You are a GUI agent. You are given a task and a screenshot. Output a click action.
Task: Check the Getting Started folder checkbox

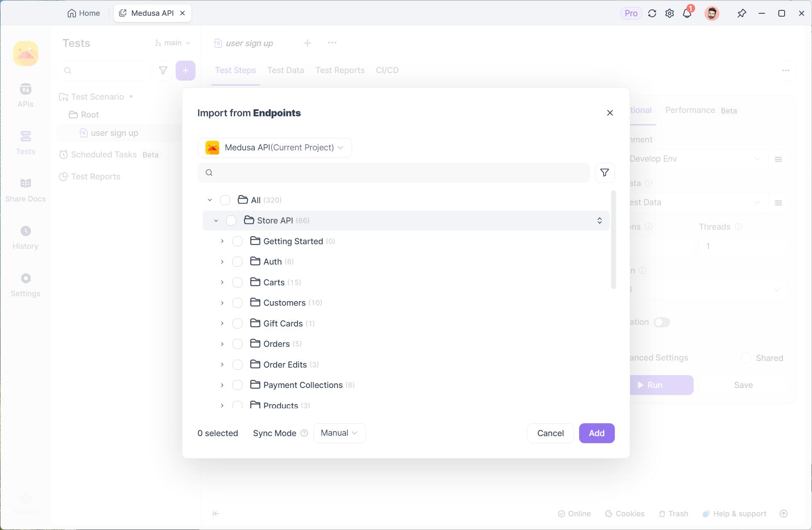237,241
